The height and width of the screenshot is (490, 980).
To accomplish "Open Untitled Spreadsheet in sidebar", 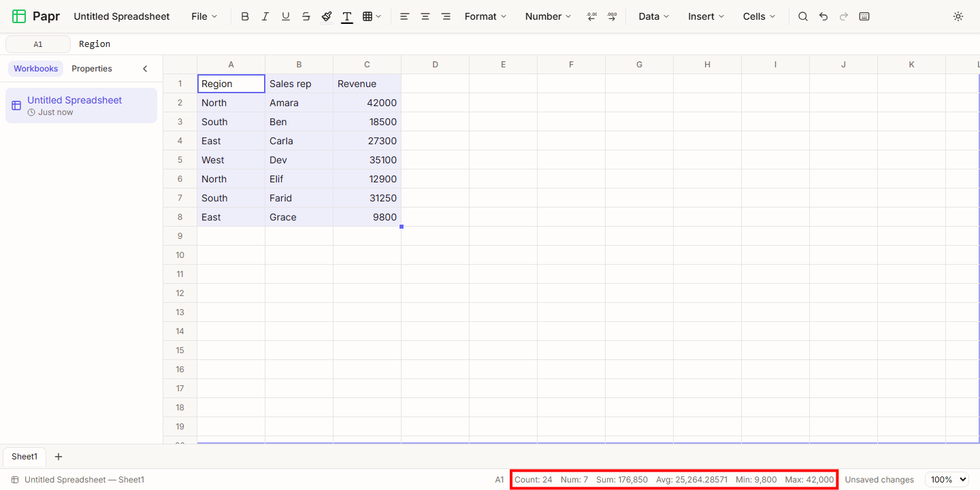I will pos(81,105).
